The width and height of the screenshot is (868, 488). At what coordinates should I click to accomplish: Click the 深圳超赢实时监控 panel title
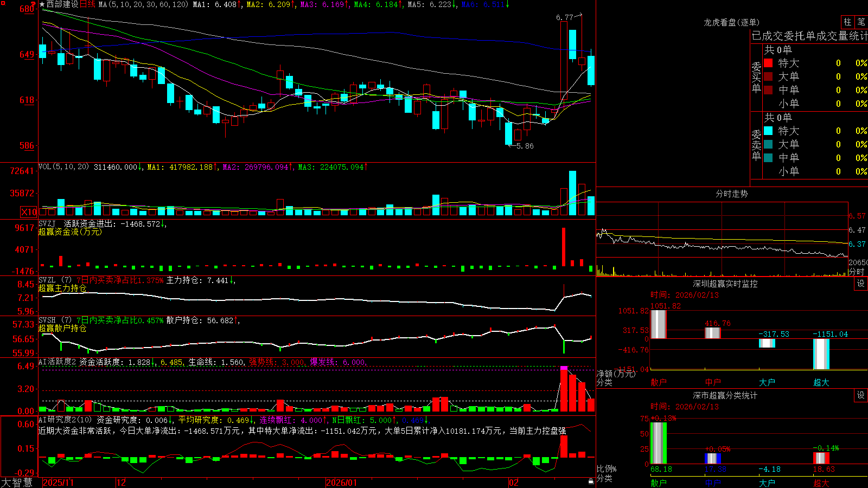[725, 284]
